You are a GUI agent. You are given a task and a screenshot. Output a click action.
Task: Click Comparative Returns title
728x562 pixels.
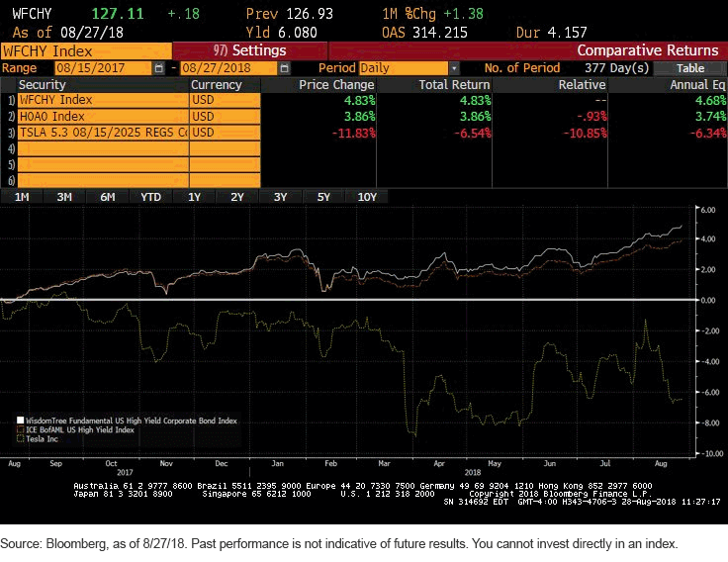[x=648, y=50]
